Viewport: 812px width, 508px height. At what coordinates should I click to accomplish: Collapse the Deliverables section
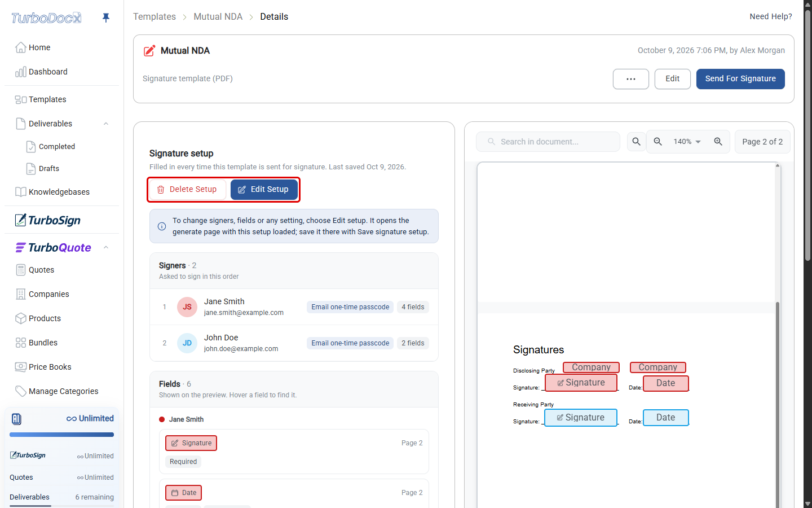coord(106,124)
